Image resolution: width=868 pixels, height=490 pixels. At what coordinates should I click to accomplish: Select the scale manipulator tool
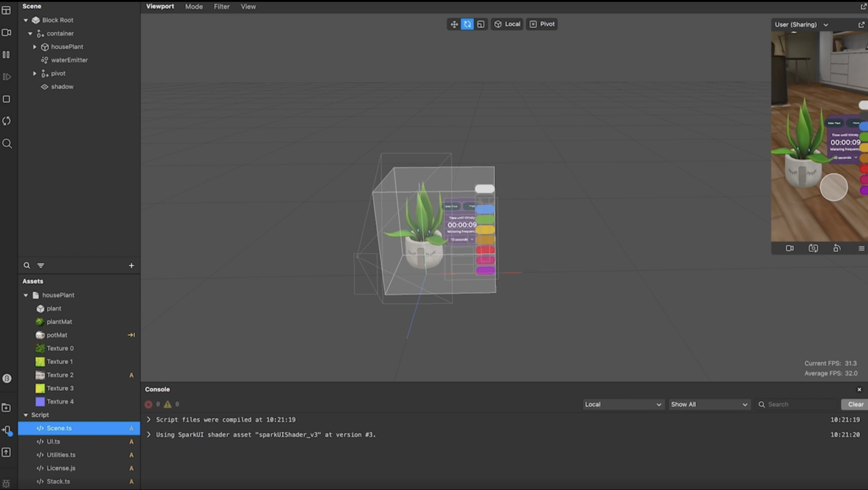(481, 24)
